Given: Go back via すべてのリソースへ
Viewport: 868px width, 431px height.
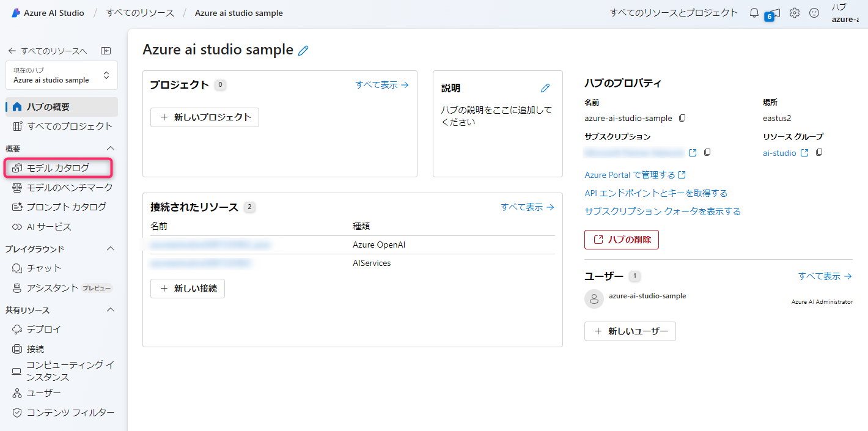Looking at the screenshot, I should [x=48, y=51].
